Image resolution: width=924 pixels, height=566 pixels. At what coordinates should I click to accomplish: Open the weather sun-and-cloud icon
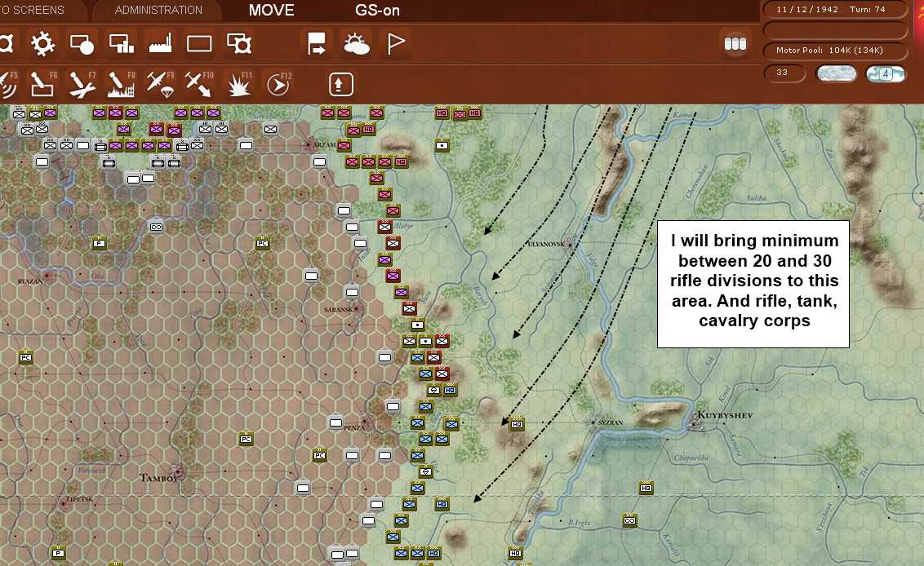click(356, 44)
